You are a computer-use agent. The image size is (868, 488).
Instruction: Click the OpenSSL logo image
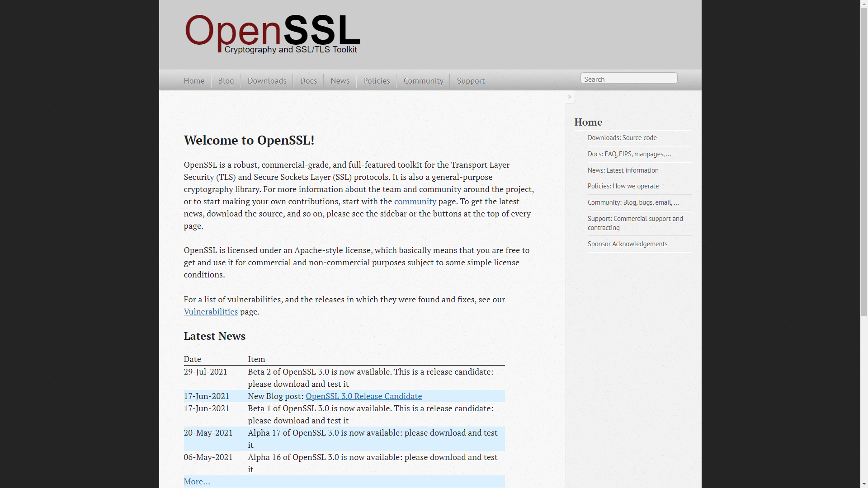point(273,34)
